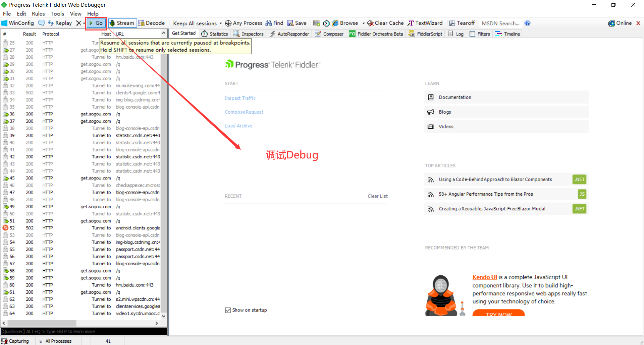
Task: Click the vertical scrollbar track of session list
Action: point(164,174)
